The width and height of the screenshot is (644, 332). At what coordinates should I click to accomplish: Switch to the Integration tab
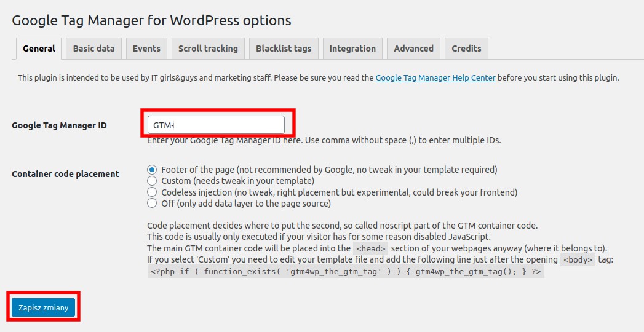(x=352, y=49)
